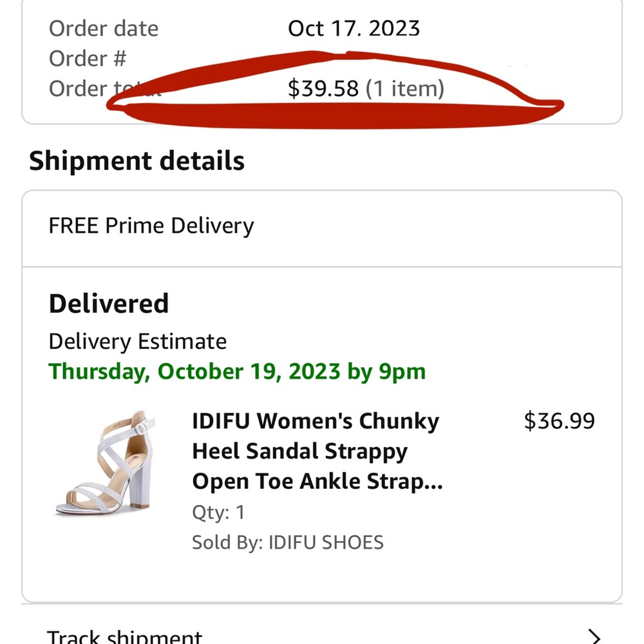
Task: Click the Heel Sandal Strappy title line
Action: (x=299, y=451)
